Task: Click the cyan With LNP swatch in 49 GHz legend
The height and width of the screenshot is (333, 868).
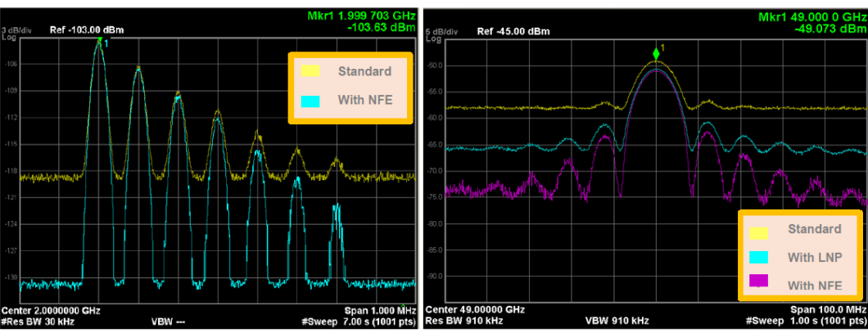Action: [x=760, y=257]
